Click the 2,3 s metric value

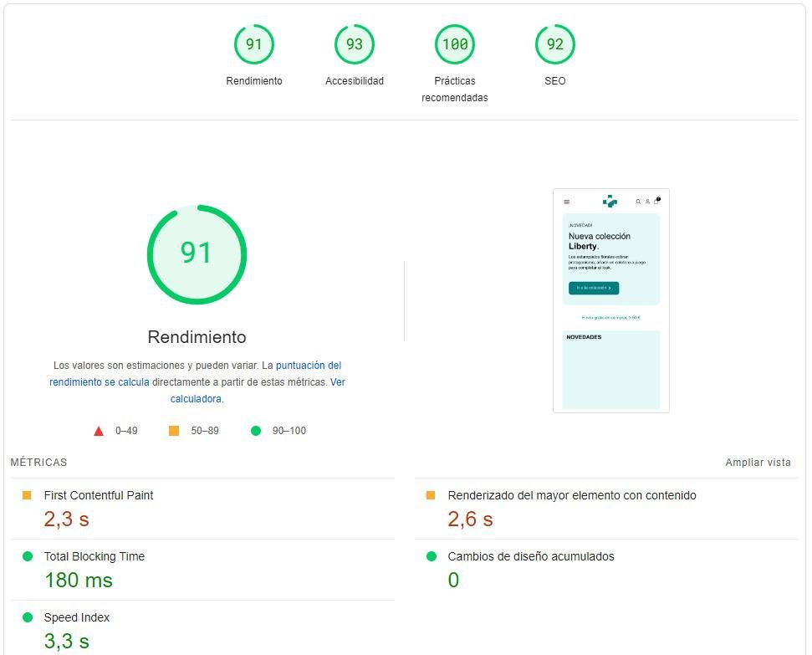(x=66, y=519)
